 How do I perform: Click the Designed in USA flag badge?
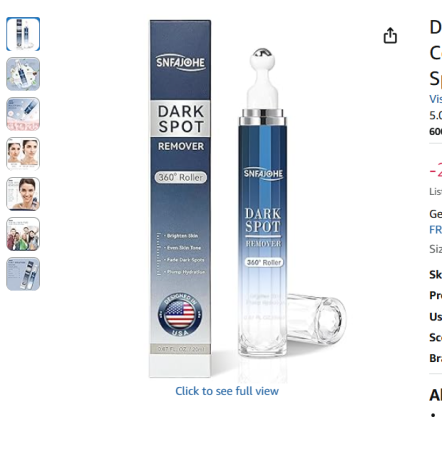click(x=180, y=314)
